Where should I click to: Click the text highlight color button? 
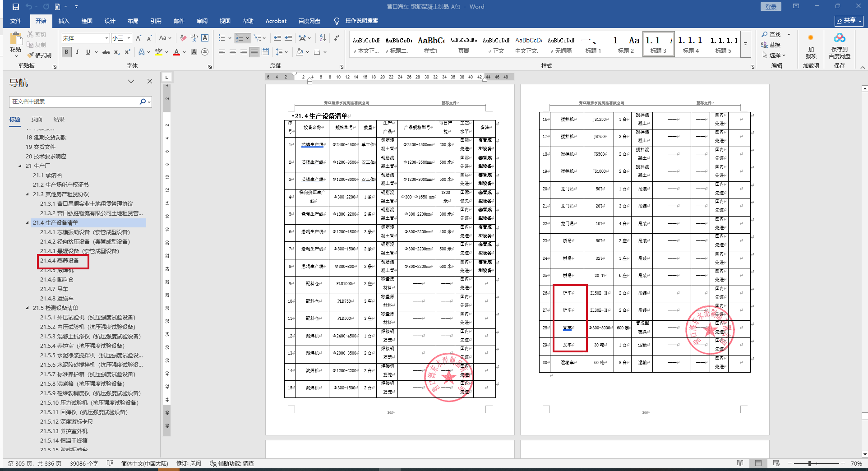pyautogui.click(x=158, y=52)
